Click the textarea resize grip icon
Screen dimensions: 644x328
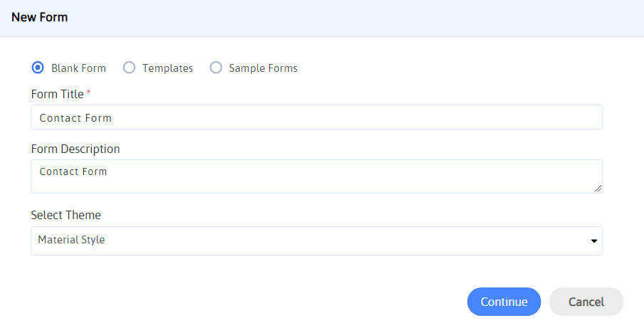pos(598,189)
